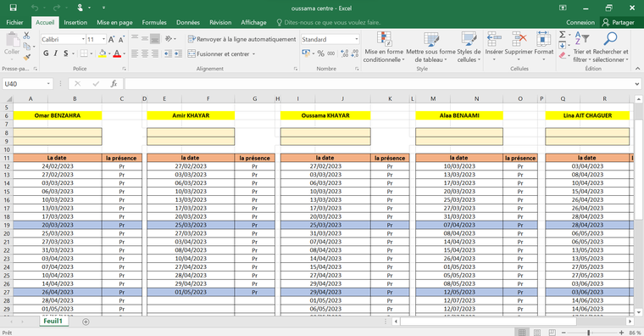Image resolution: width=644 pixels, height=336 pixels.
Task: Click Insérer cells button
Action: (494, 47)
